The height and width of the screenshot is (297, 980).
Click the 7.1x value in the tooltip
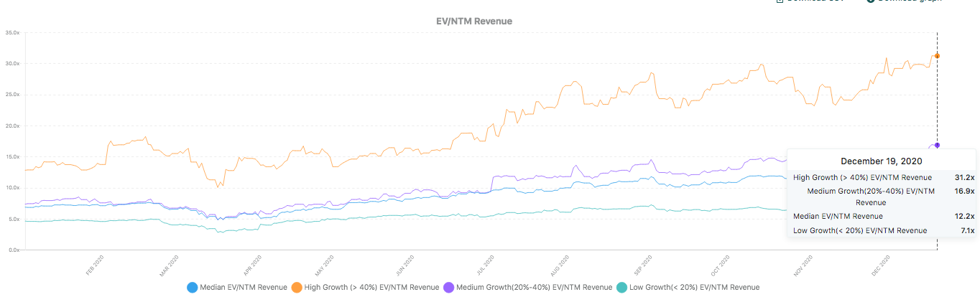tap(967, 230)
